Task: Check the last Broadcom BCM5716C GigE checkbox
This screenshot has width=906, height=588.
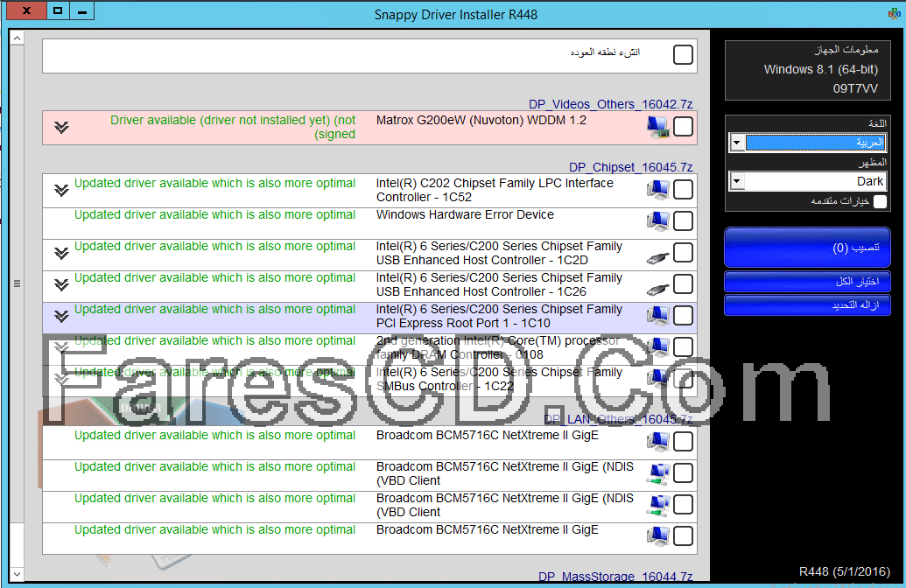Action: coord(683,536)
